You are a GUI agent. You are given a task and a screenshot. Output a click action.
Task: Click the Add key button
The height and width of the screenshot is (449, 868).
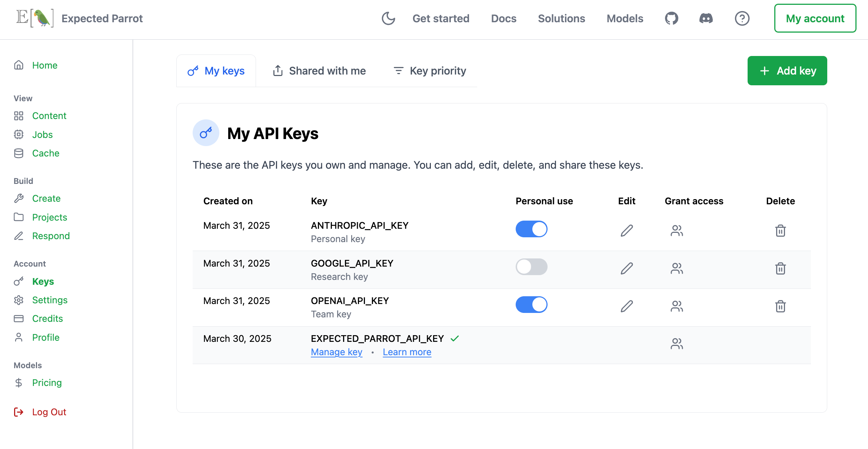(x=787, y=71)
